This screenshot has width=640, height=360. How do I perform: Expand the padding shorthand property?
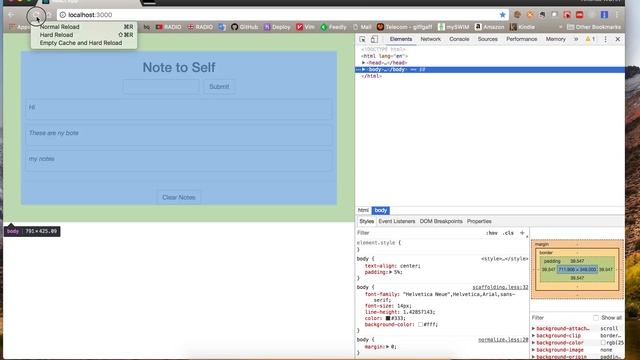pos(391,272)
